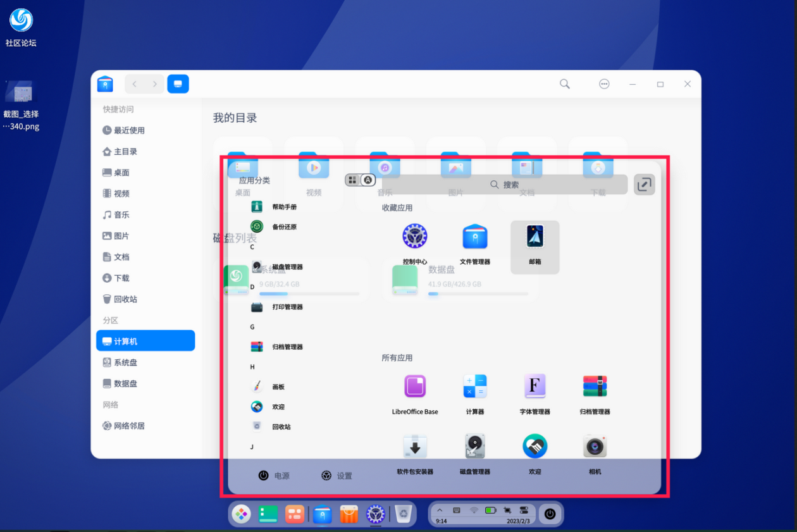Viewport: 797px width, 532px height.
Task: Open 备份还原 from the launcher list
Action: (273, 226)
